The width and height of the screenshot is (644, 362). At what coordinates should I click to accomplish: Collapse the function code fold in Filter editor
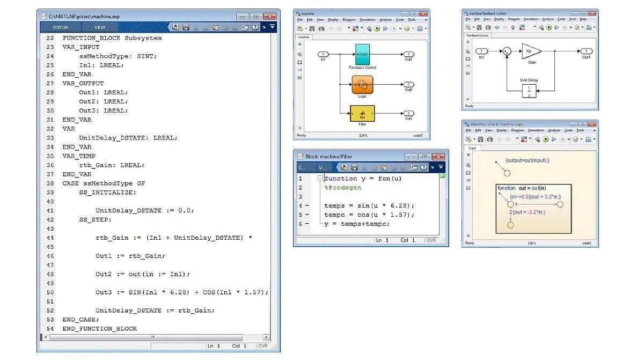tap(320, 179)
